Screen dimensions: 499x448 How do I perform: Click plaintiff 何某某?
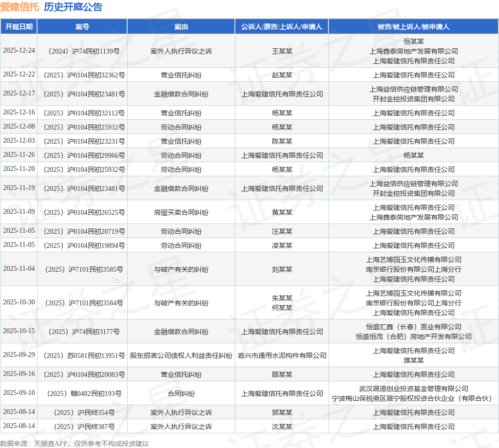[x=282, y=308]
